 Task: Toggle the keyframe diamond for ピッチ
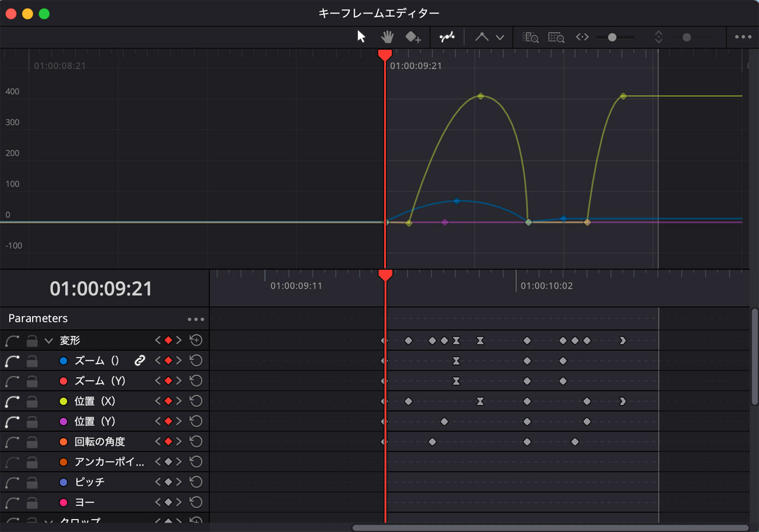click(x=168, y=482)
